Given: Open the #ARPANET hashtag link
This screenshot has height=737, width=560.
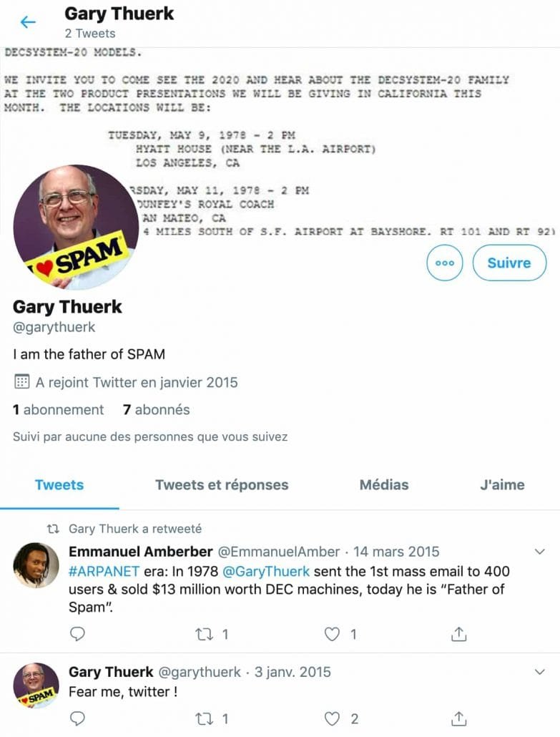Looking at the screenshot, I should [x=104, y=571].
